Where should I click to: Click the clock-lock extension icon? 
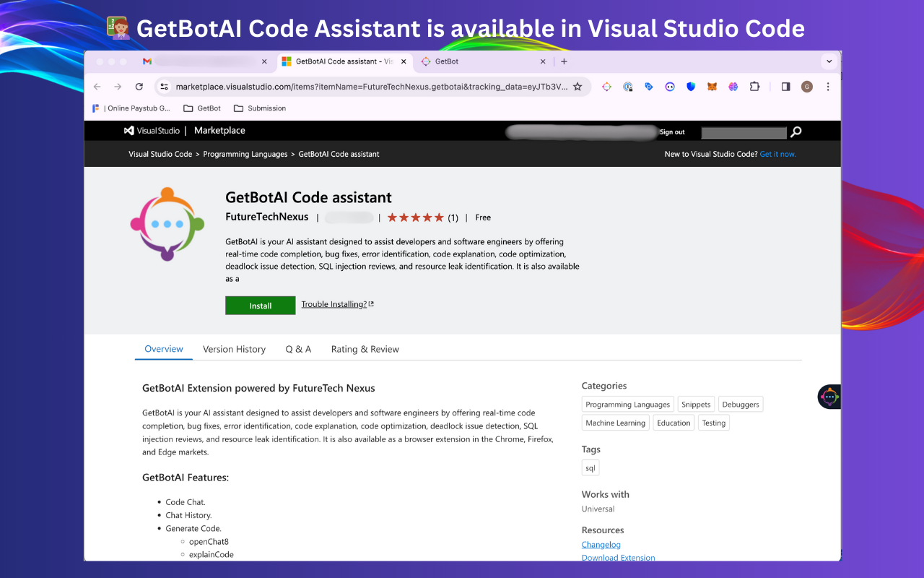pyautogui.click(x=628, y=87)
